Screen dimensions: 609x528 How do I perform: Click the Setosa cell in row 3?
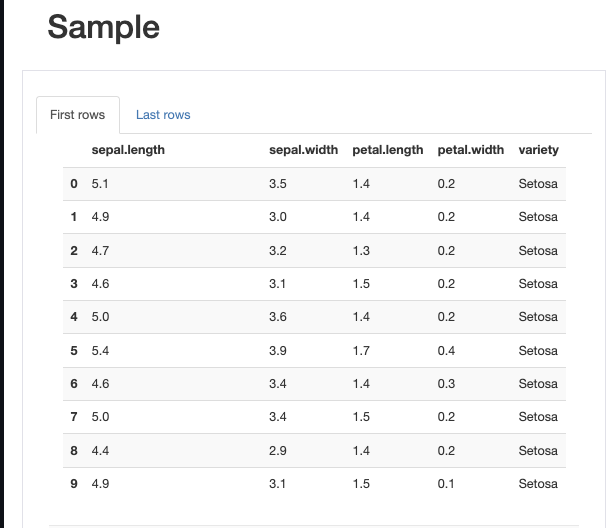(x=538, y=284)
